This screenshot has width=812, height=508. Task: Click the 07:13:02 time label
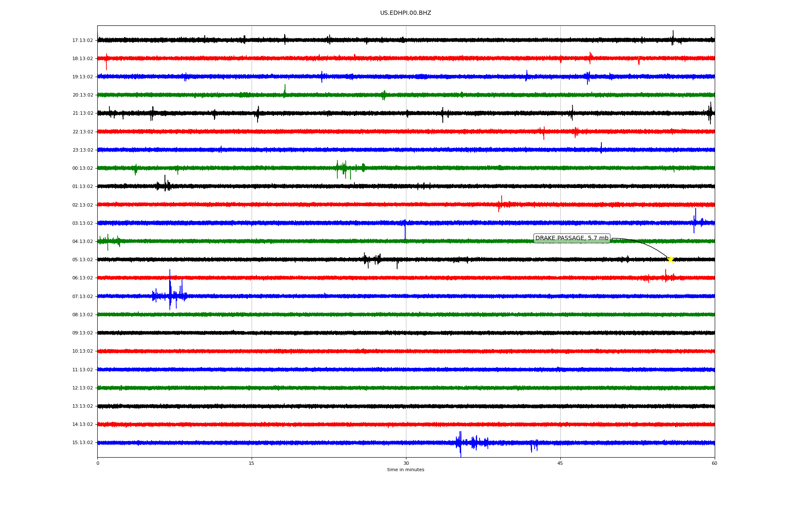82,297
